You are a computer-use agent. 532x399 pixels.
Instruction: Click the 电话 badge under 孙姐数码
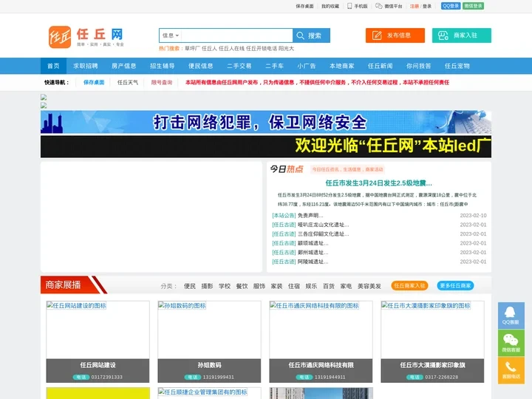pyautogui.click(x=192, y=377)
